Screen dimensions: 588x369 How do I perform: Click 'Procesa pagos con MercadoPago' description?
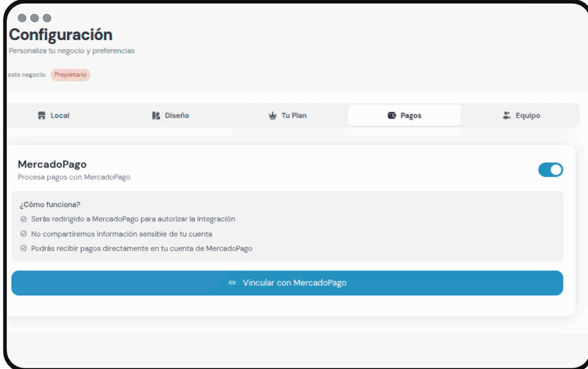pyautogui.click(x=74, y=177)
